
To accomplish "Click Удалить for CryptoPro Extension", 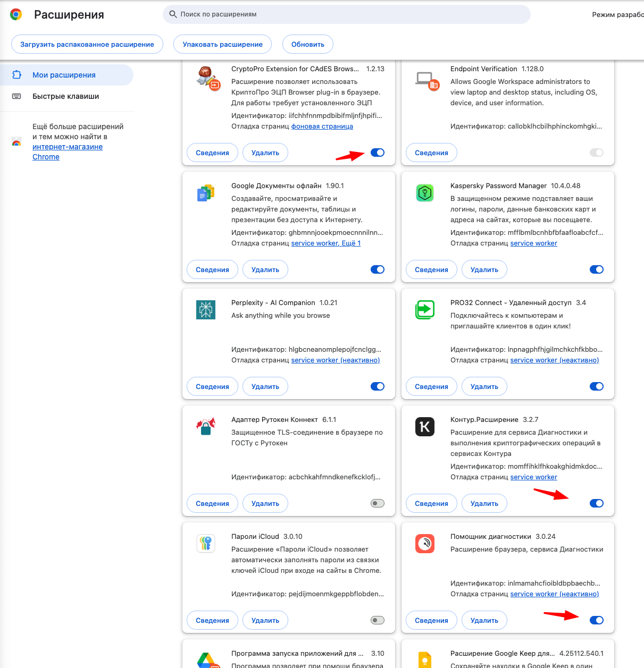I will coord(265,153).
